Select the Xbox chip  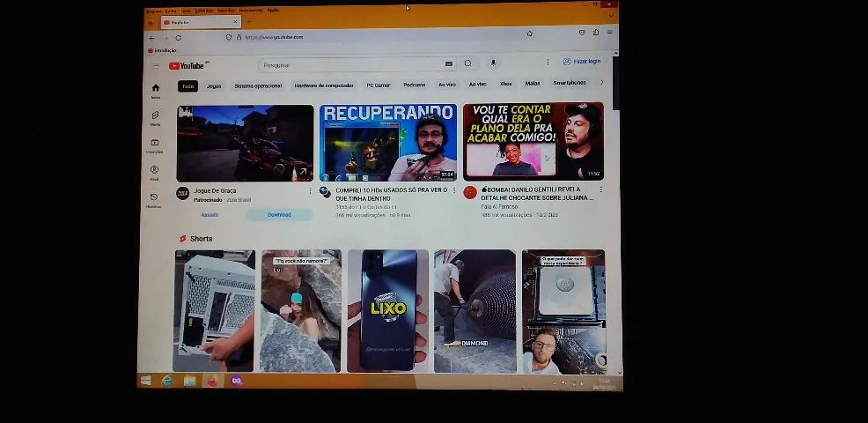pos(505,84)
